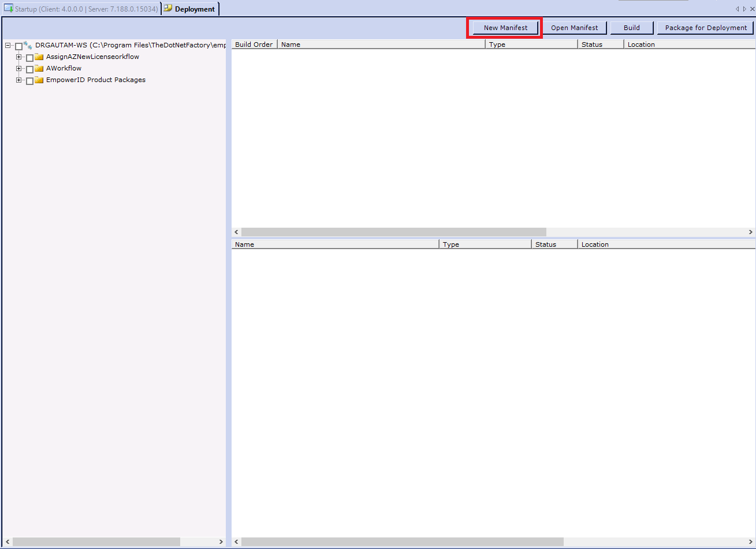Tick the EmpowerID Product Packages checkbox
Screen dimensions: 756x549
click(30, 81)
